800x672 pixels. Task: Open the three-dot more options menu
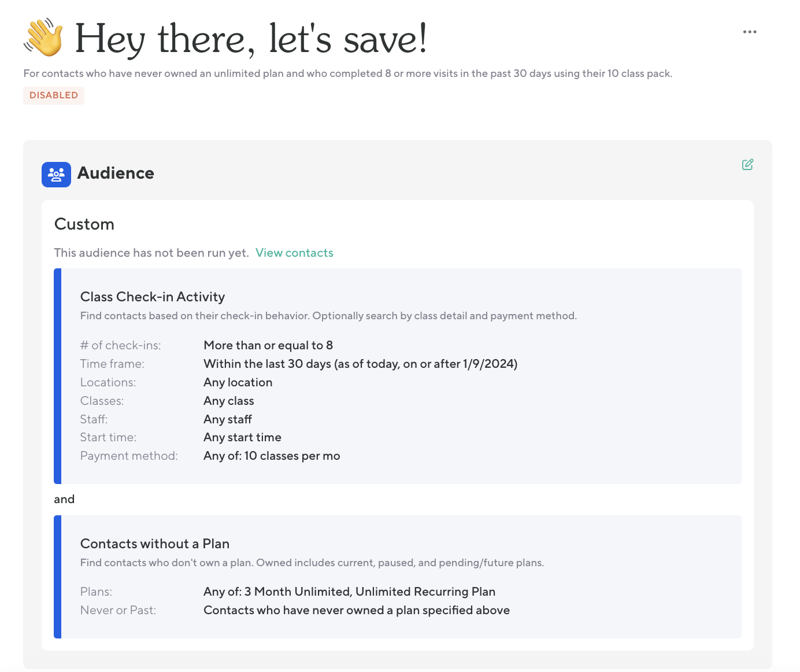(x=750, y=32)
